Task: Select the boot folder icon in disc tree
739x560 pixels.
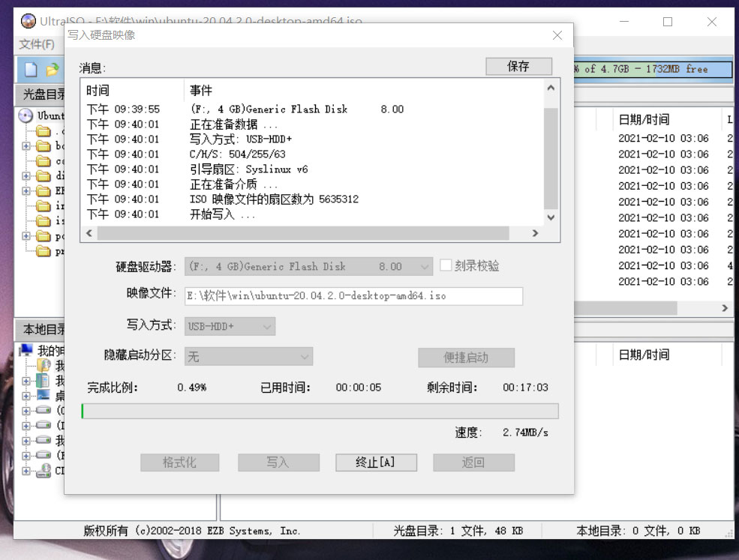Action: tap(44, 146)
